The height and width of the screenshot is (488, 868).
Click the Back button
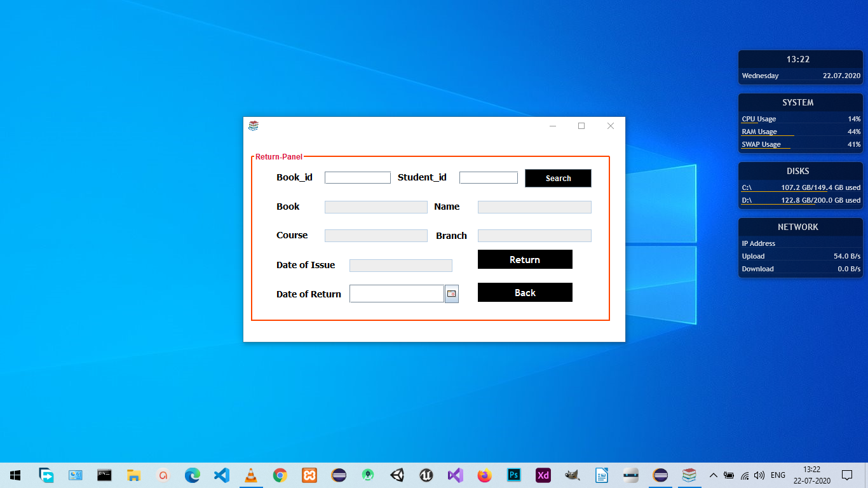click(x=525, y=292)
